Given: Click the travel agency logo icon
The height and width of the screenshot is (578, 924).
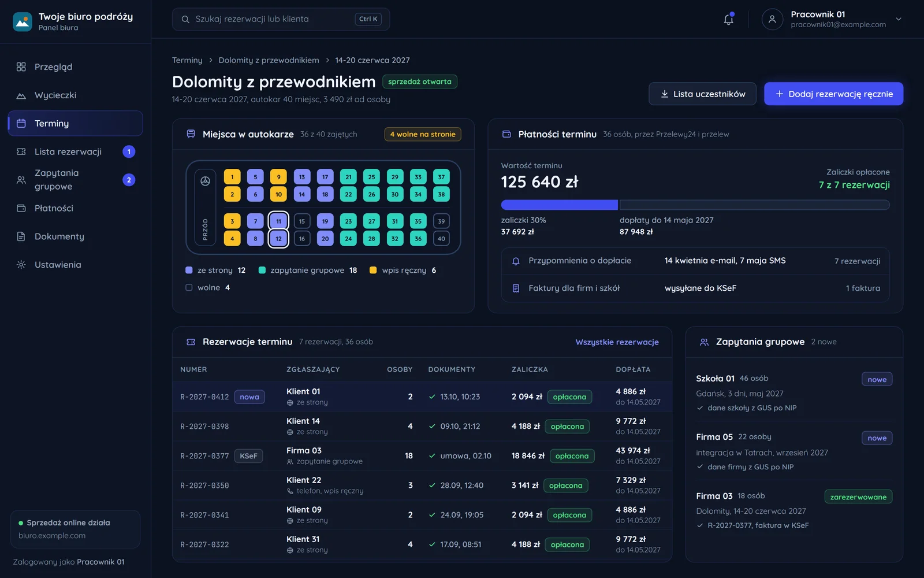Looking at the screenshot, I should pos(23,21).
